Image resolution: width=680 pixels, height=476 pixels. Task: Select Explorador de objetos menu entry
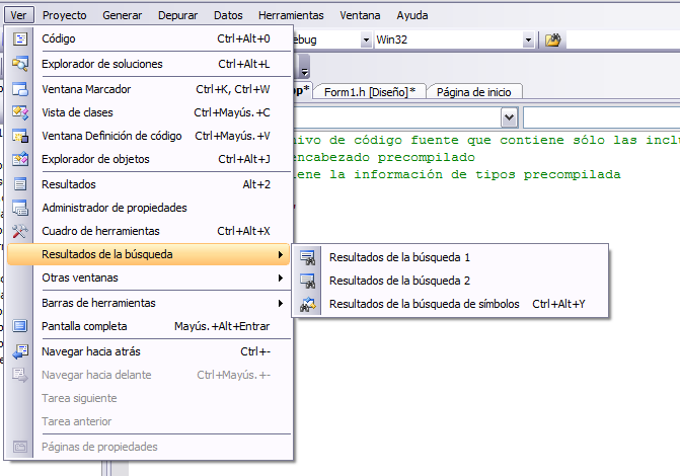[x=149, y=160]
